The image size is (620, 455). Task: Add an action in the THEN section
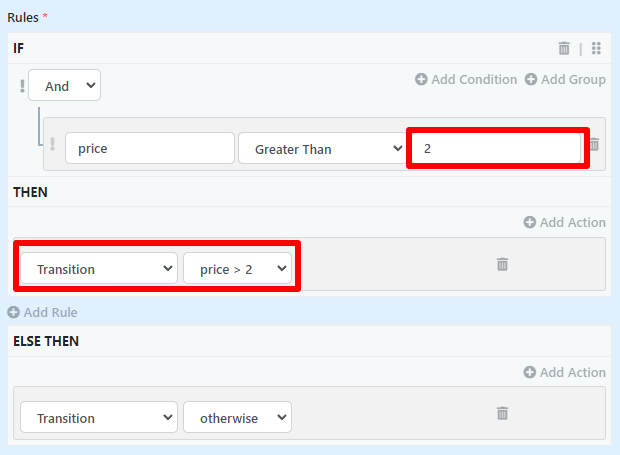[x=564, y=222]
